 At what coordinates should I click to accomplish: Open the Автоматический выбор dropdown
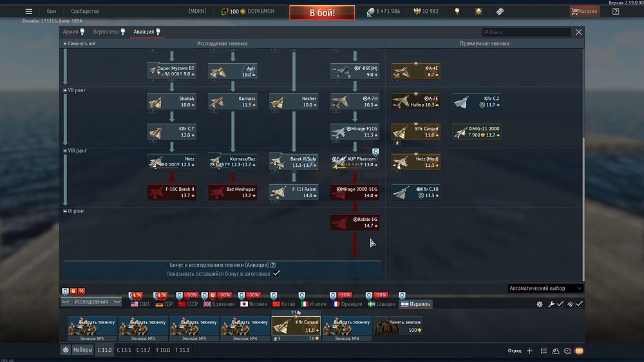pyautogui.click(x=545, y=289)
